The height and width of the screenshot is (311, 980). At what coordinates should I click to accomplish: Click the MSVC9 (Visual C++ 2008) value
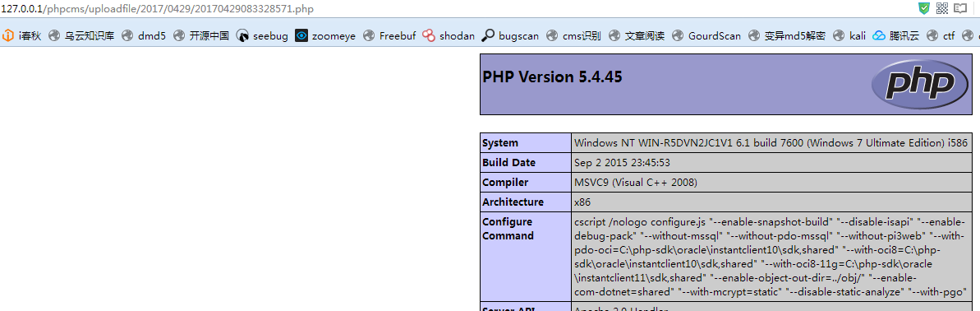pos(636,183)
